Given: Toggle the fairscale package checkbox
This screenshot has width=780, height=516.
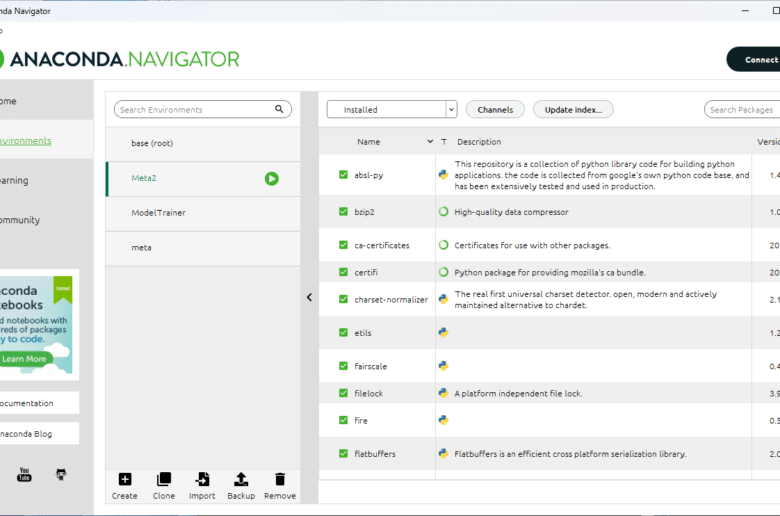Looking at the screenshot, I should click(x=343, y=366).
